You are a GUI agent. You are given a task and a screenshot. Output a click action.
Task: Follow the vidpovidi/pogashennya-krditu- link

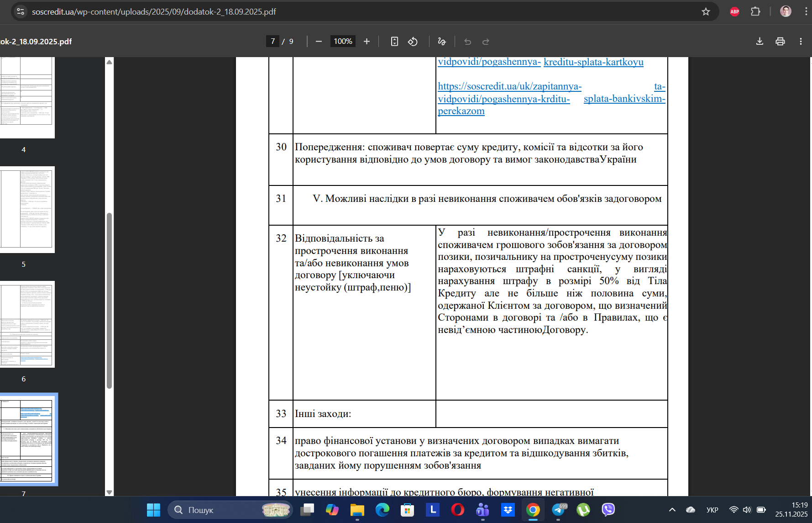click(x=504, y=98)
